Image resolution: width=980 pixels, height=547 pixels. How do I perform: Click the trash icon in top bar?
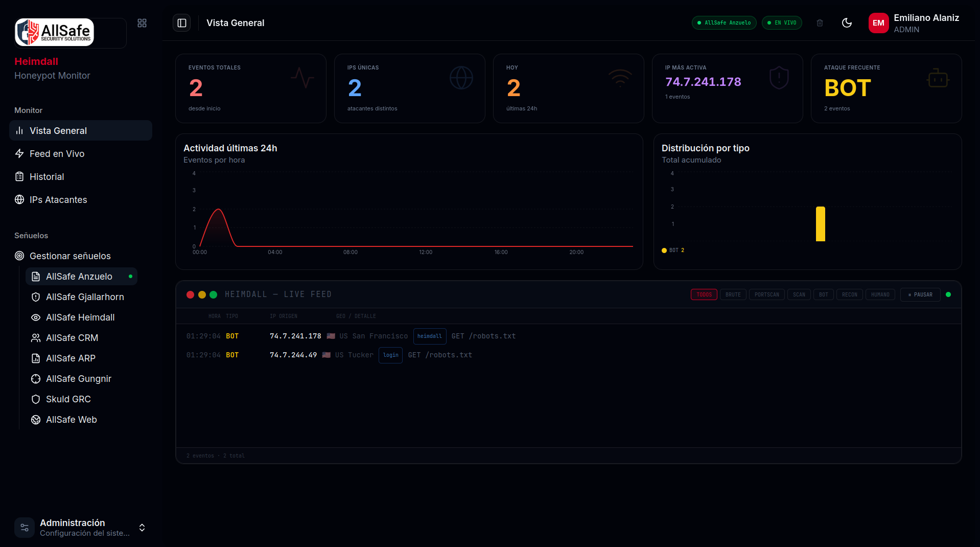point(820,23)
